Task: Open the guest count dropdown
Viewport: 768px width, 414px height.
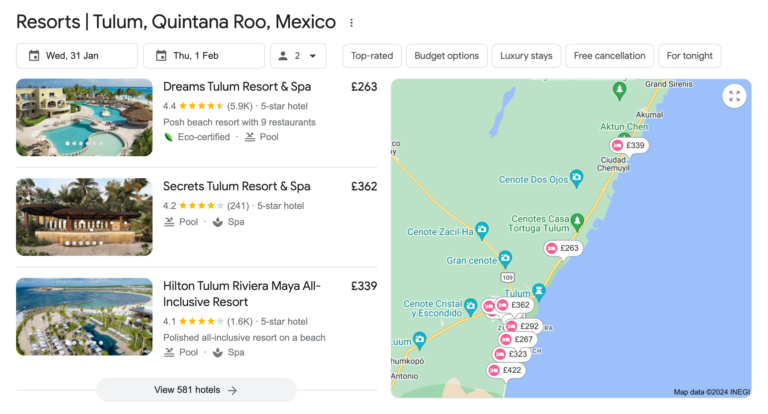Action: (298, 56)
